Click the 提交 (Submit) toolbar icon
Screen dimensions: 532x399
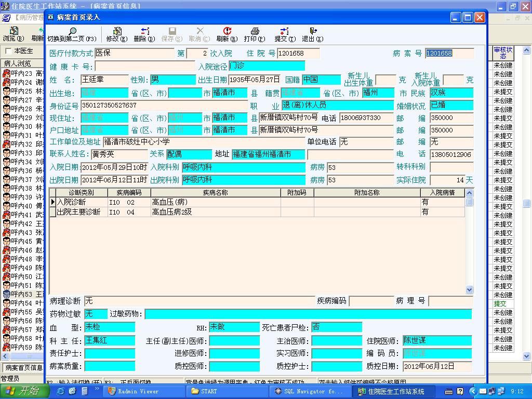[285, 35]
